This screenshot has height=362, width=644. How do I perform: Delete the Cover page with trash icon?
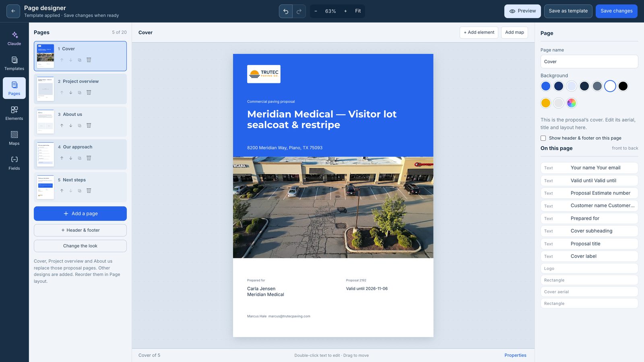pyautogui.click(x=89, y=60)
